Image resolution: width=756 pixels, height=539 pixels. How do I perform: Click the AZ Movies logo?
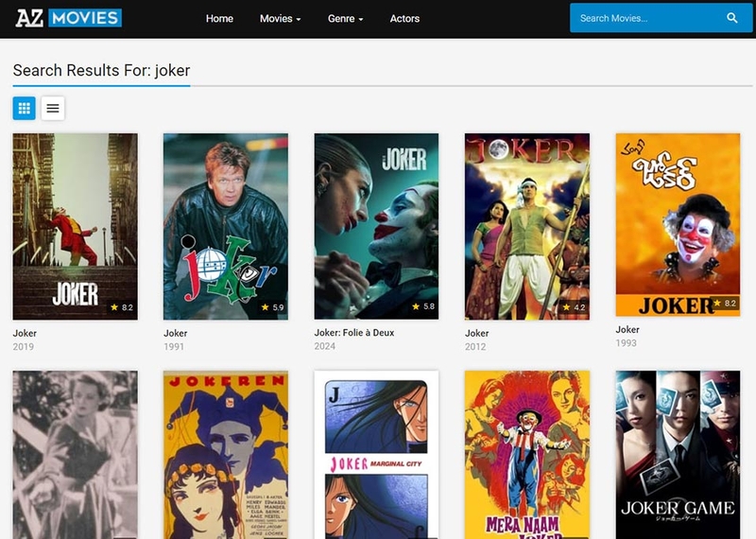pyautogui.click(x=68, y=18)
